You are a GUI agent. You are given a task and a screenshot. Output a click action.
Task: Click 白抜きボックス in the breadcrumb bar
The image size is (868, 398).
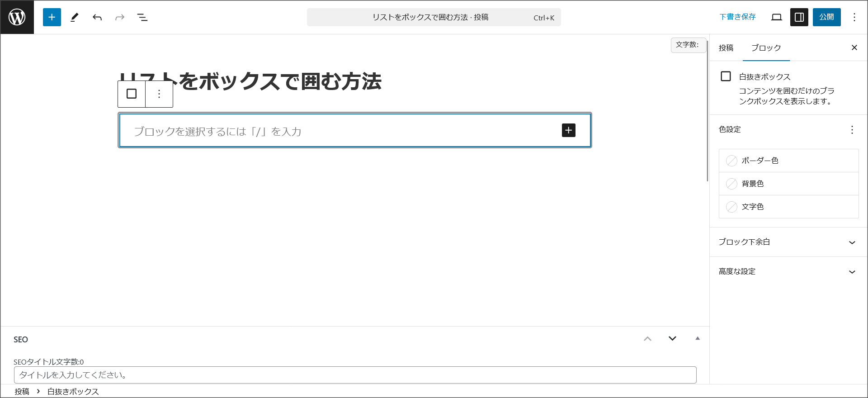click(73, 391)
